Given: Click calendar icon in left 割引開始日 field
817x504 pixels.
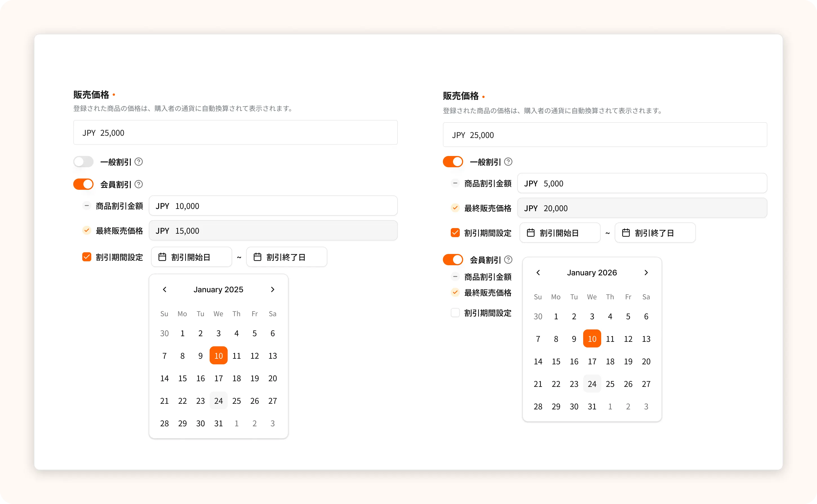Looking at the screenshot, I should tap(162, 257).
